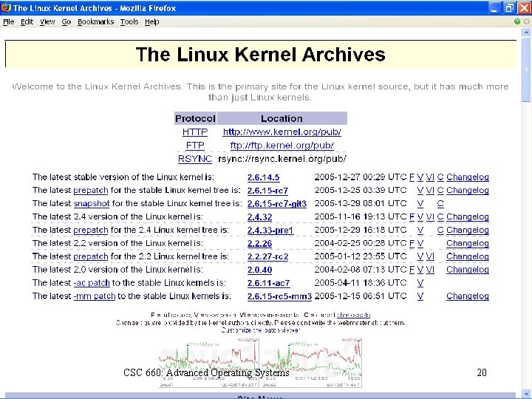Click the -mm patch link
Screen dimensions: 532x399
click(x=95, y=296)
